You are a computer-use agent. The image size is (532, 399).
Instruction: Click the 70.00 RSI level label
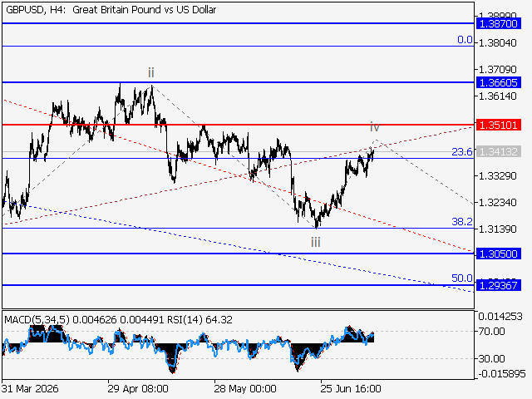point(491,331)
